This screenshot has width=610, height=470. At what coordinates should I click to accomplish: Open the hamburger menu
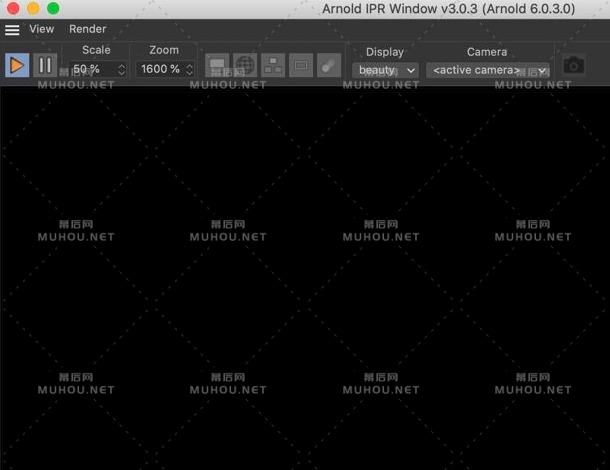coord(12,30)
